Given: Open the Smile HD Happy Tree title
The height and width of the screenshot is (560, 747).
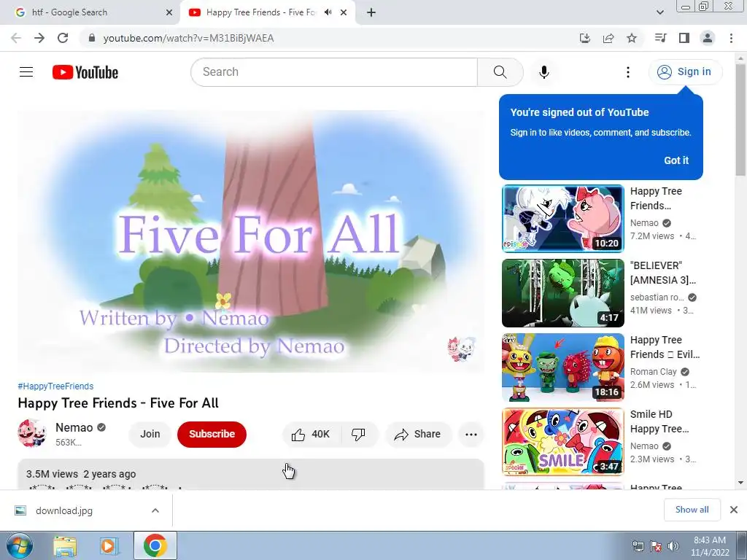Looking at the screenshot, I should [x=659, y=421].
